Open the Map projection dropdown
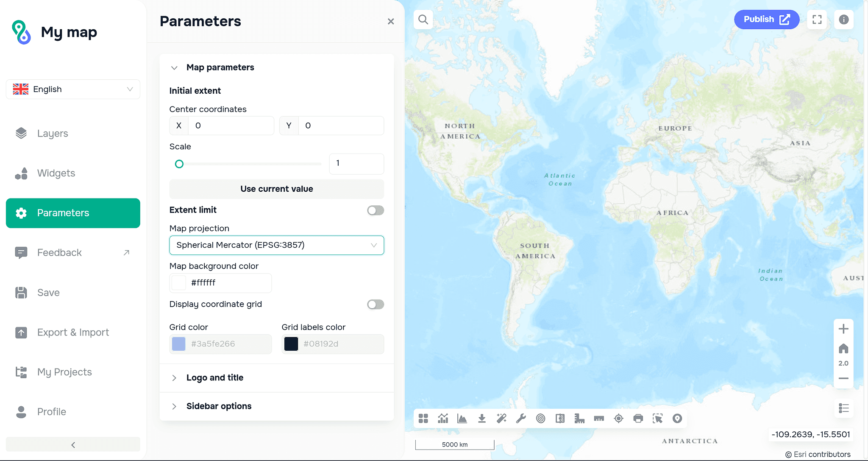 (x=276, y=245)
